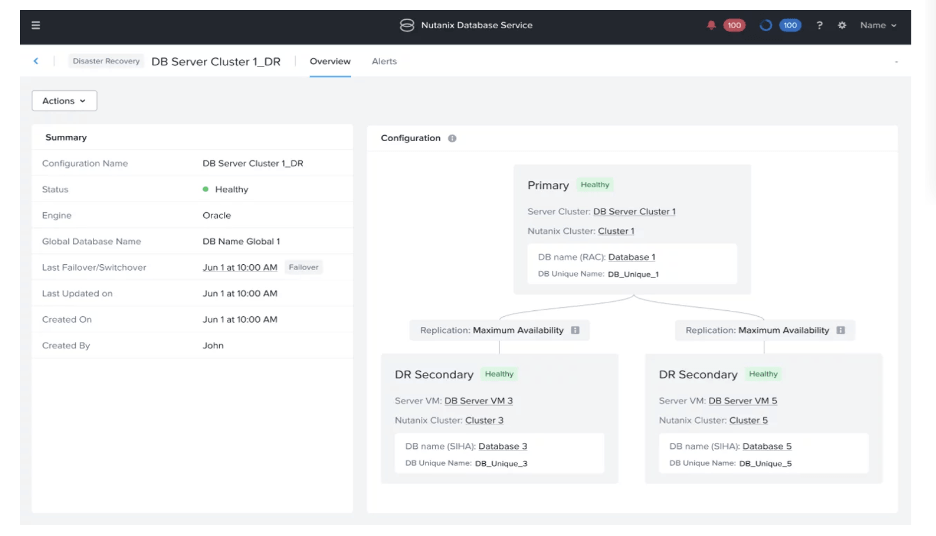Open the hamburger navigation menu
This screenshot has width=936, height=536.
(x=36, y=25)
